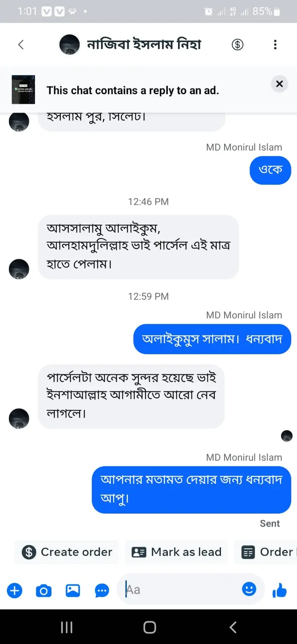Tap the Android home button
This screenshot has width=297, height=644.
point(149,627)
